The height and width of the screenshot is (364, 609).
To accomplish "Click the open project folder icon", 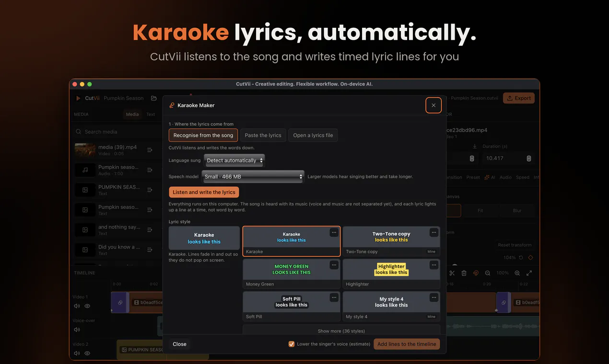I will tap(154, 98).
